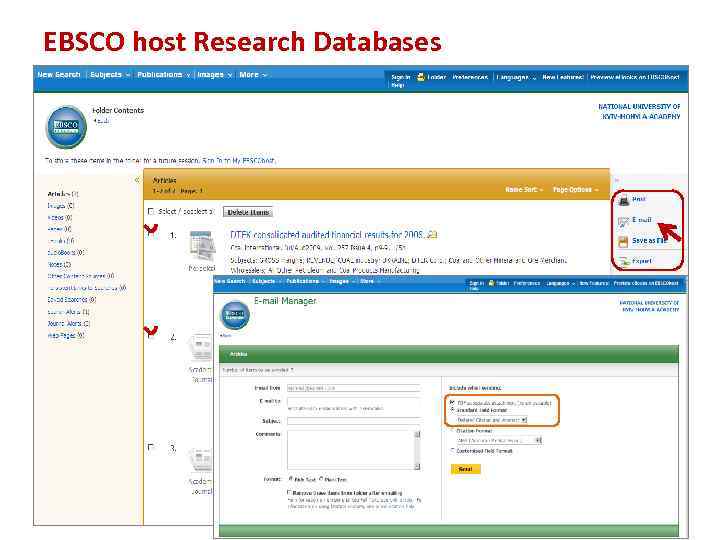
Task: Click the Print printer icon
Action: pyautogui.click(x=624, y=200)
